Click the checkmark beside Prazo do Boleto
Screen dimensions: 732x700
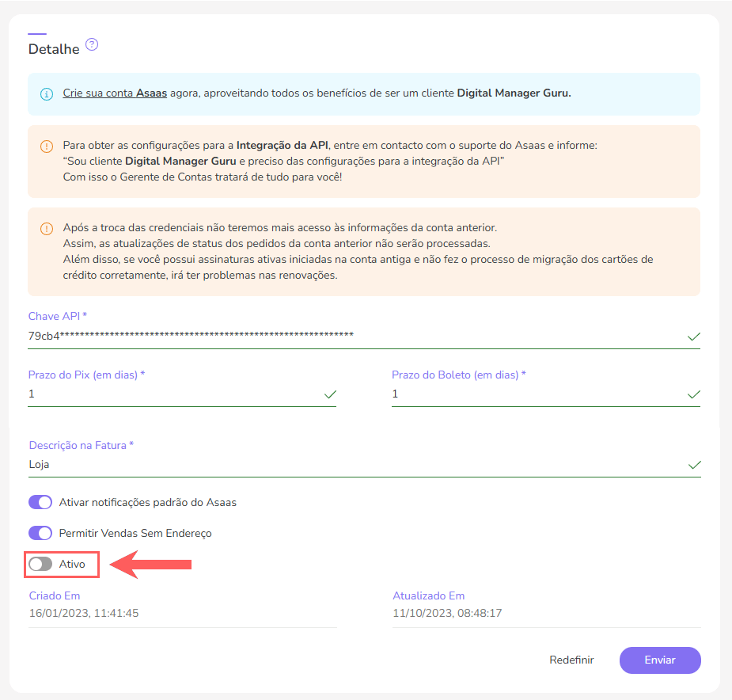tap(694, 394)
